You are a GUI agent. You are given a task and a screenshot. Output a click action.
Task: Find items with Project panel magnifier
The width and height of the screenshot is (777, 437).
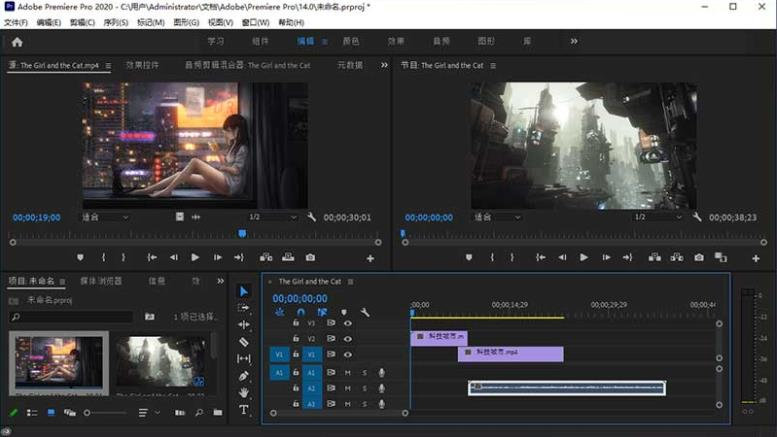click(199, 412)
